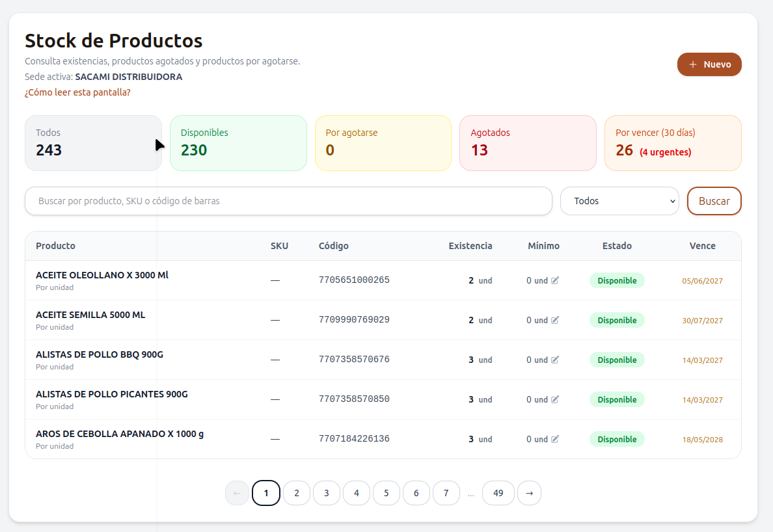The height and width of the screenshot is (532, 773).
Task: Go to page 6
Action: pyautogui.click(x=416, y=493)
